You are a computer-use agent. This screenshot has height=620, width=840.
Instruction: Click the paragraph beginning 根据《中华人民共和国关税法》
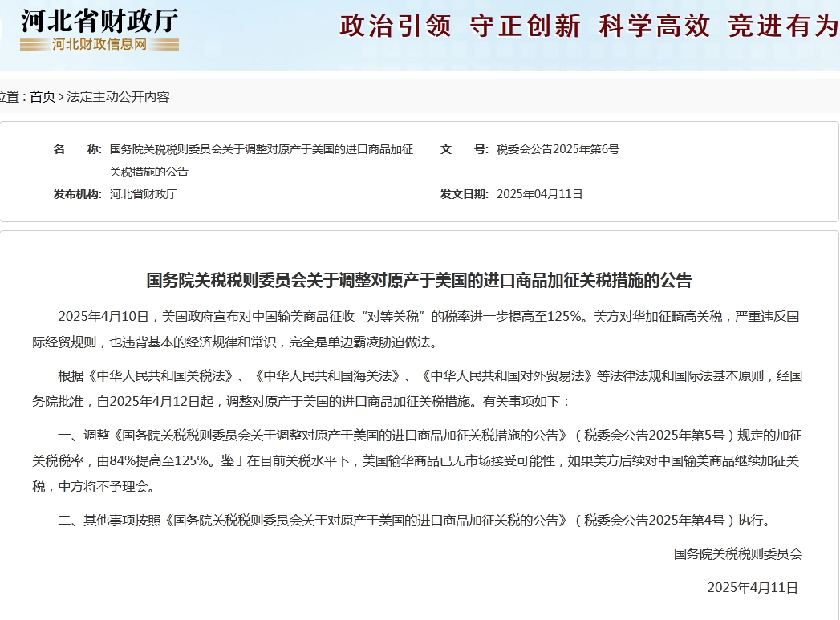click(x=417, y=389)
